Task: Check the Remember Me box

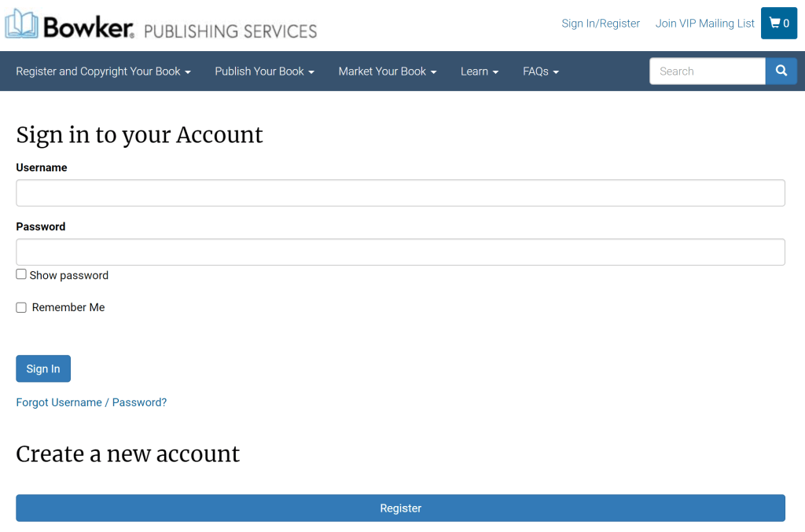Action: pyautogui.click(x=21, y=307)
